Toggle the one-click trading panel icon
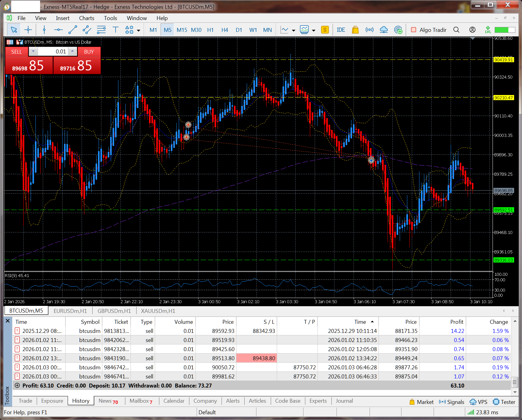The image size is (522, 420). tap(10, 42)
